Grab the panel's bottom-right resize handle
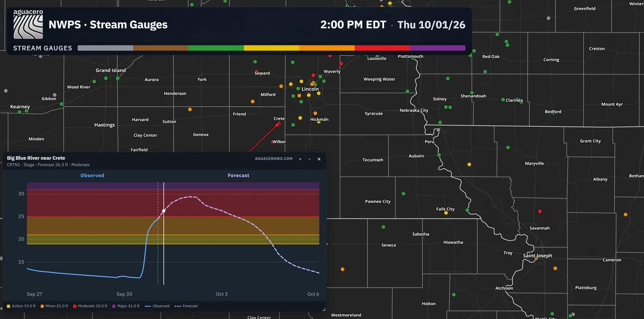Viewport: 644px width, 319px height. 324,309
